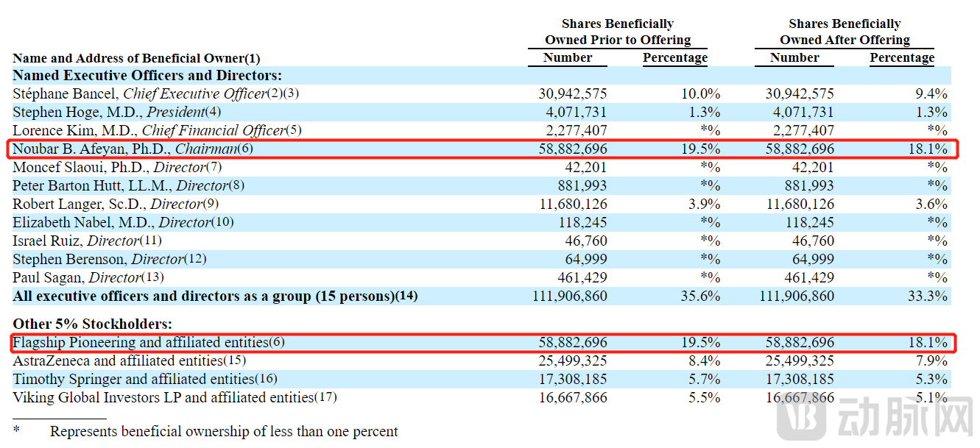Select Lorence Kim's prior-offering number 2,277,407
This screenshot has width=980, height=448.
click(x=577, y=130)
